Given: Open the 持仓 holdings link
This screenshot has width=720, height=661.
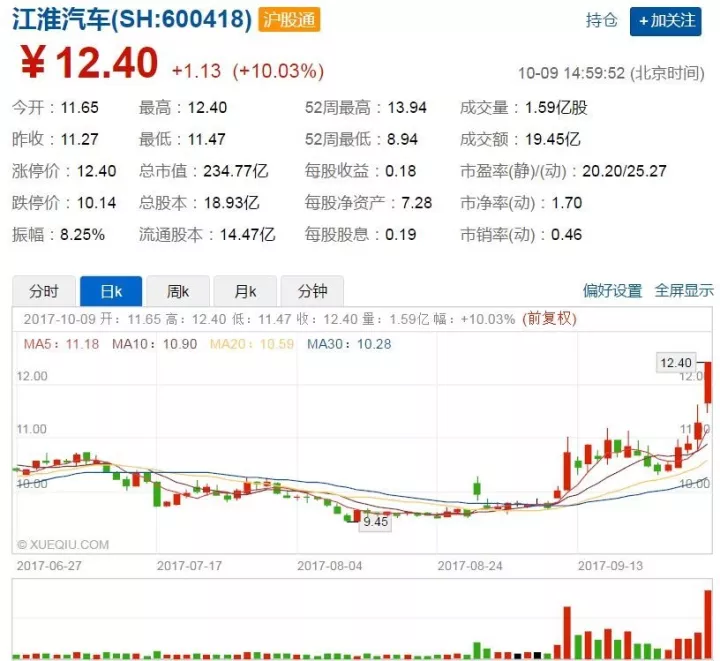Looking at the screenshot, I should pyautogui.click(x=602, y=21).
